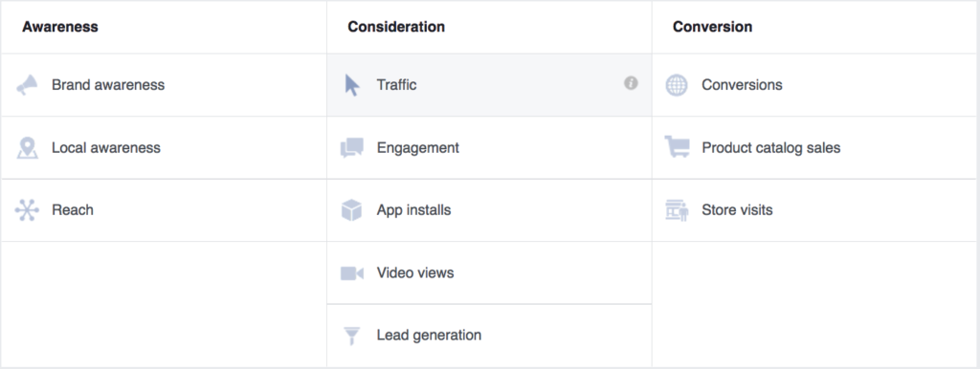Click the Product catalog sales cart icon
This screenshot has height=369, width=980.
[x=677, y=147]
